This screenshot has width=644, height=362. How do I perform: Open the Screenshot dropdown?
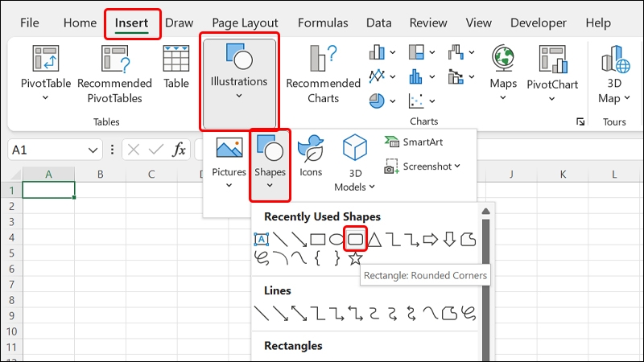[422, 167]
